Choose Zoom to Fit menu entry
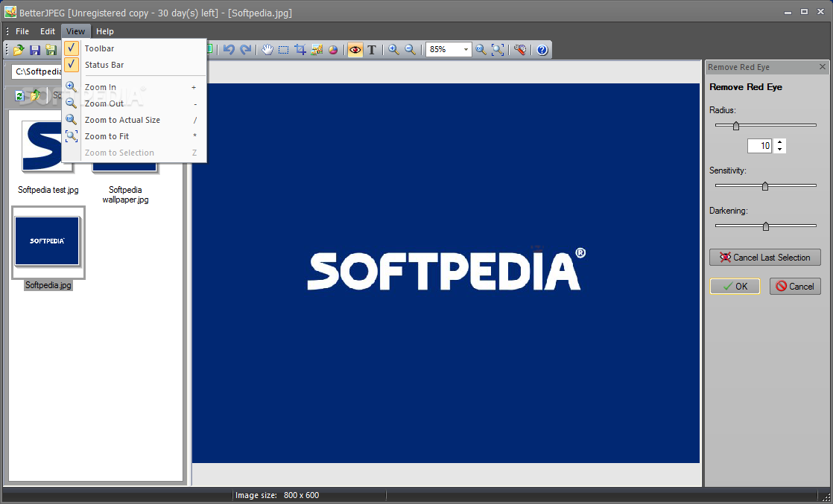 coord(134,136)
